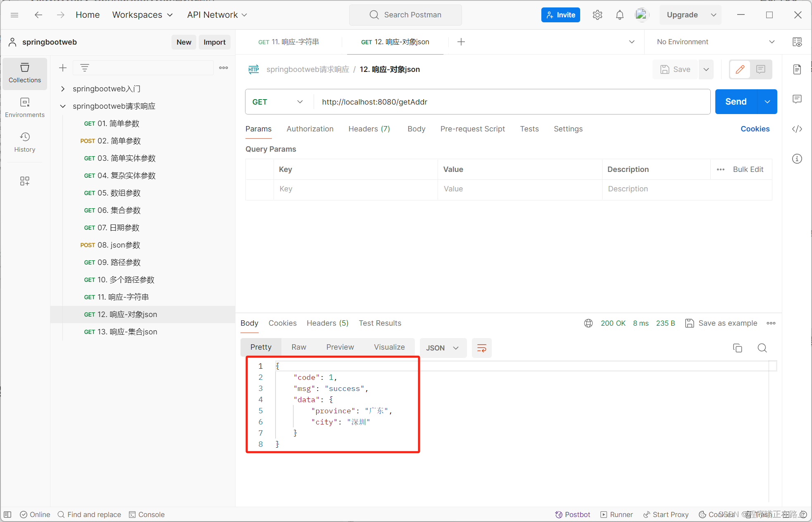Switch to edit mode pencil icon
This screenshot has height=522, width=812.
click(x=740, y=69)
